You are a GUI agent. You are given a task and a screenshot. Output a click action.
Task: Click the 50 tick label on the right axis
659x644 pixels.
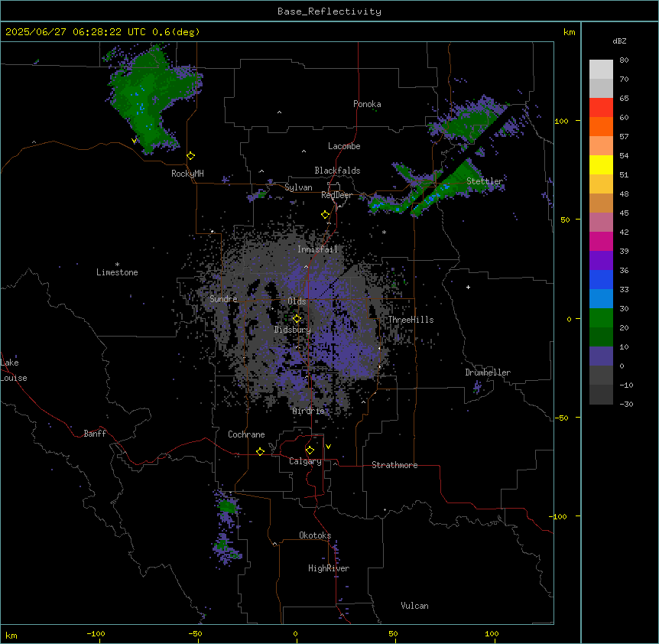click(x=565, y=220)
